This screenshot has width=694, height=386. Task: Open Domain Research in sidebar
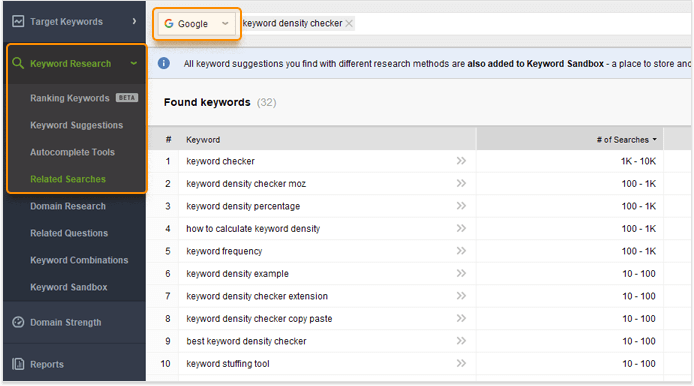(x=68, y=206)
